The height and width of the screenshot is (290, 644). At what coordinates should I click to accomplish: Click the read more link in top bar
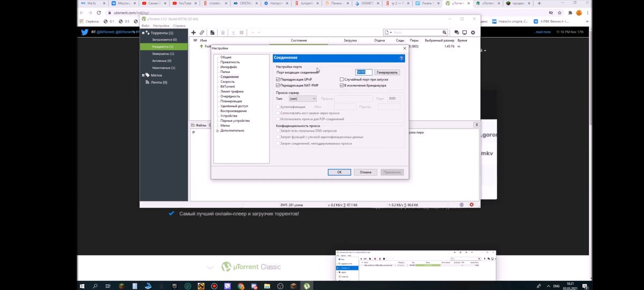[543, 32]
